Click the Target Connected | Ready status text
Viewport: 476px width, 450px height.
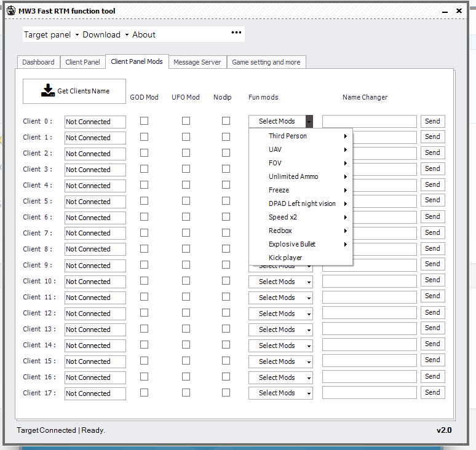[x=61, y=430]
